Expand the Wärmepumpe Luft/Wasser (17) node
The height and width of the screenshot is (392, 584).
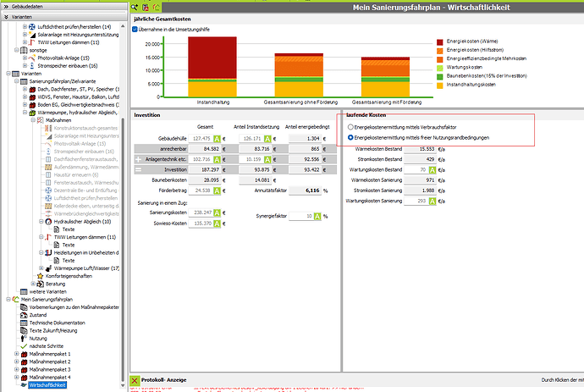coord(41,268)
